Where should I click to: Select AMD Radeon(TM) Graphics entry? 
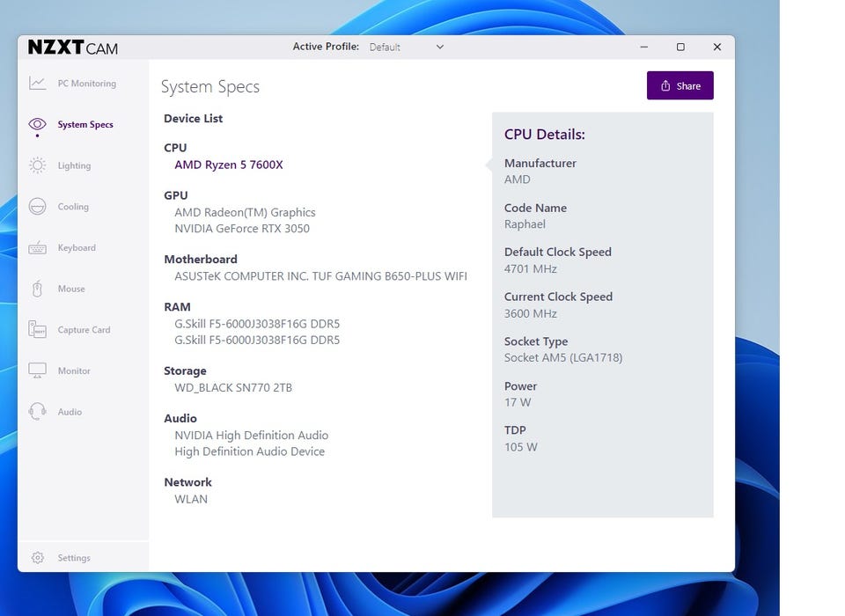[245, 212]
